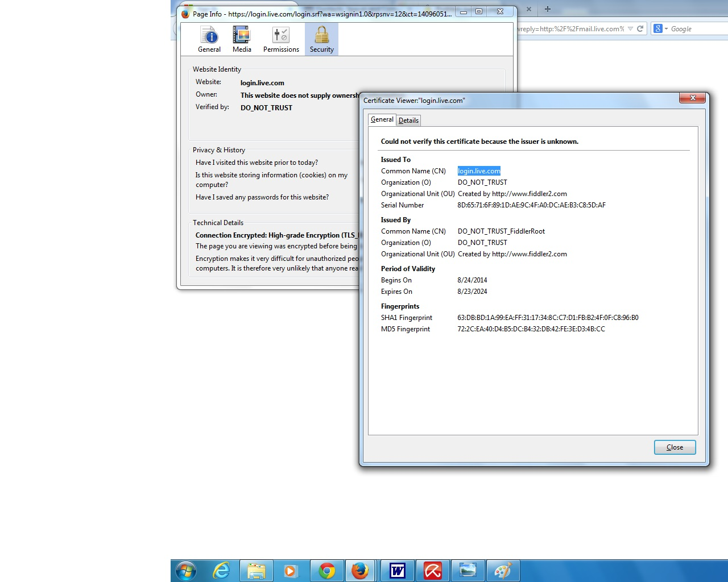This screenshot has height=582, width=728.
Task: Launch Internet Explorer from the taskbar
Action: [221, 570]
